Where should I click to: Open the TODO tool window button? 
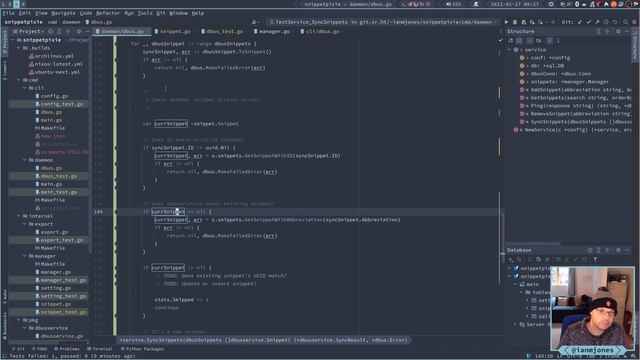40,349
